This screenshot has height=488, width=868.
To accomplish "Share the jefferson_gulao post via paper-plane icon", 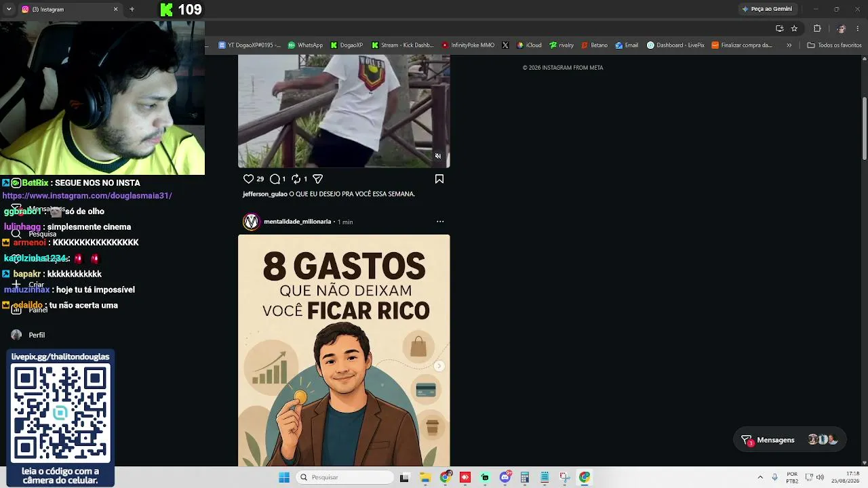I will [317, 179].
